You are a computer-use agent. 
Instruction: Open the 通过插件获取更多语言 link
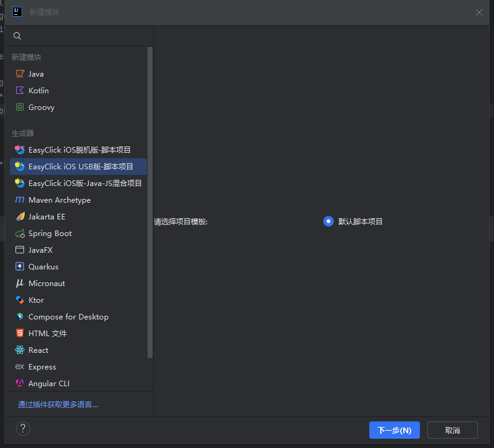57,405
